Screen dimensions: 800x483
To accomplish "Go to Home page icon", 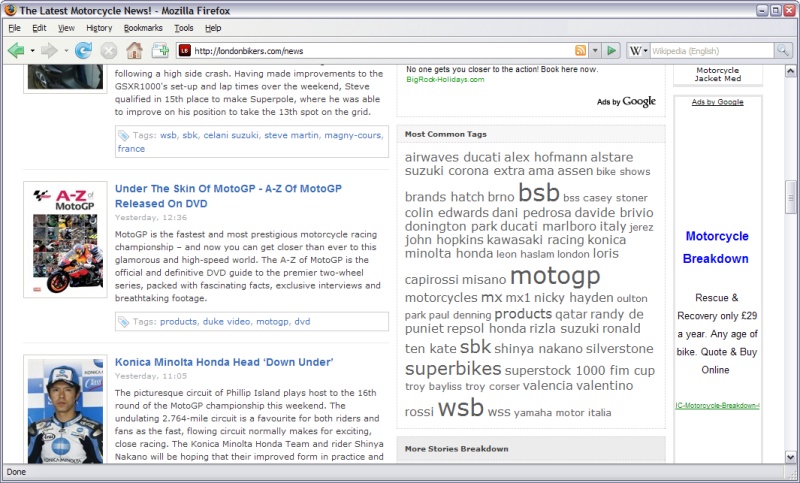I will coord(134,50).
